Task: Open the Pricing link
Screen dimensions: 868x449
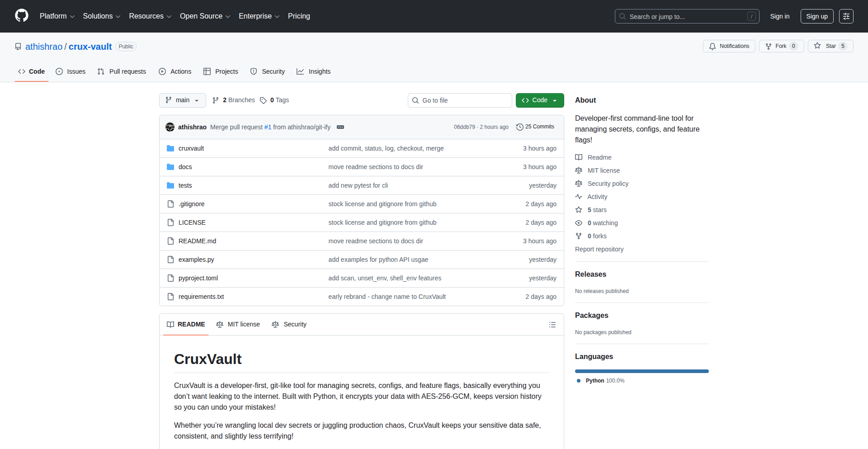Action: pos(299,16)
